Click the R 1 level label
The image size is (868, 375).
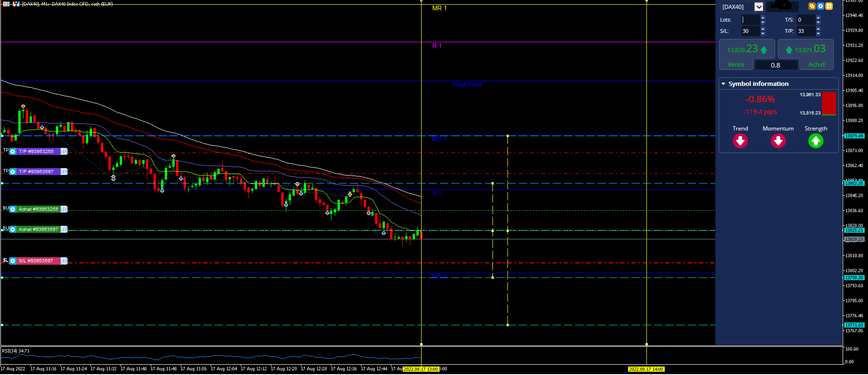[x=437, y=46]
